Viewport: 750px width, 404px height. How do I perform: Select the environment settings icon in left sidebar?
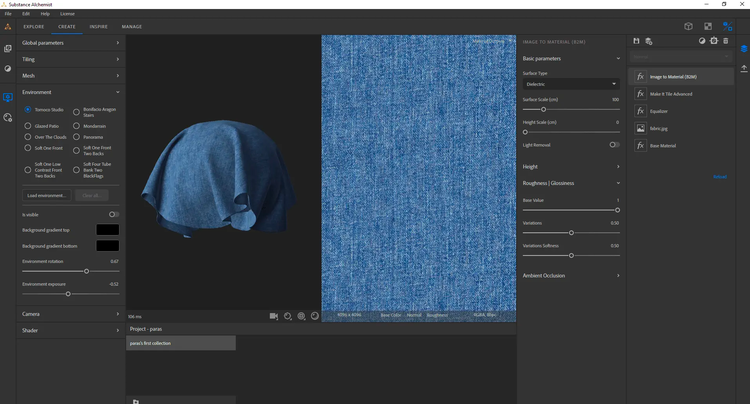click(8, 98)
